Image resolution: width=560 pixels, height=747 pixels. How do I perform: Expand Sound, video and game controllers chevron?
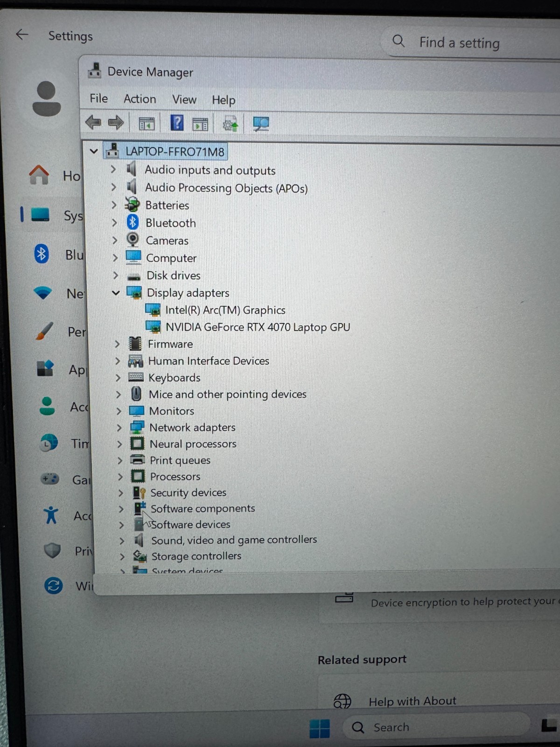coord(121,540)
